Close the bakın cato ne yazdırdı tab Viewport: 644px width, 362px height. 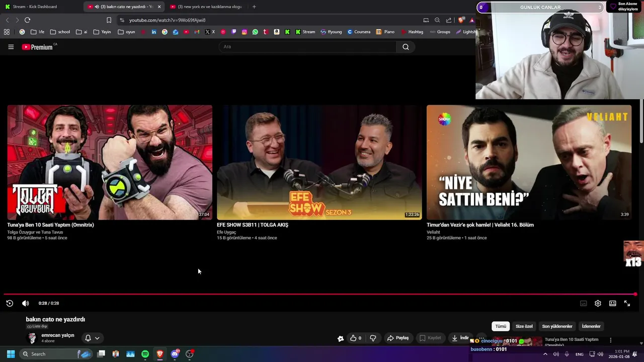point(159,7)
